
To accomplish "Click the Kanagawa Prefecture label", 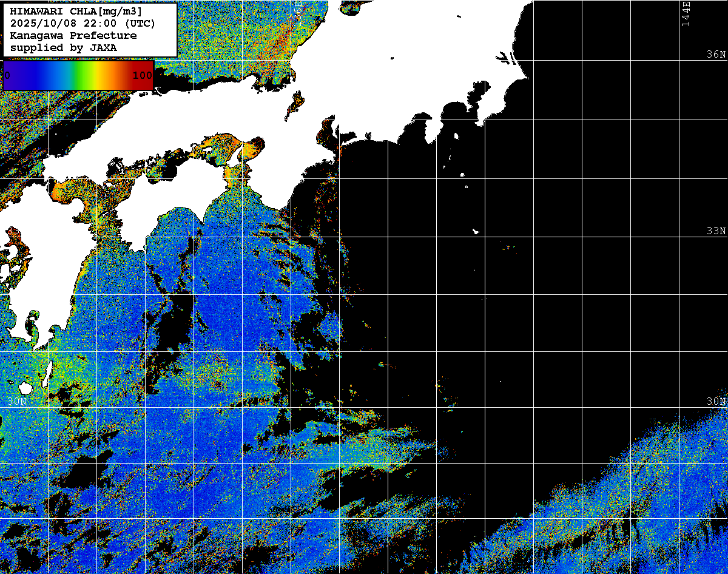I will pyautogui.click(x=73, y=36).
